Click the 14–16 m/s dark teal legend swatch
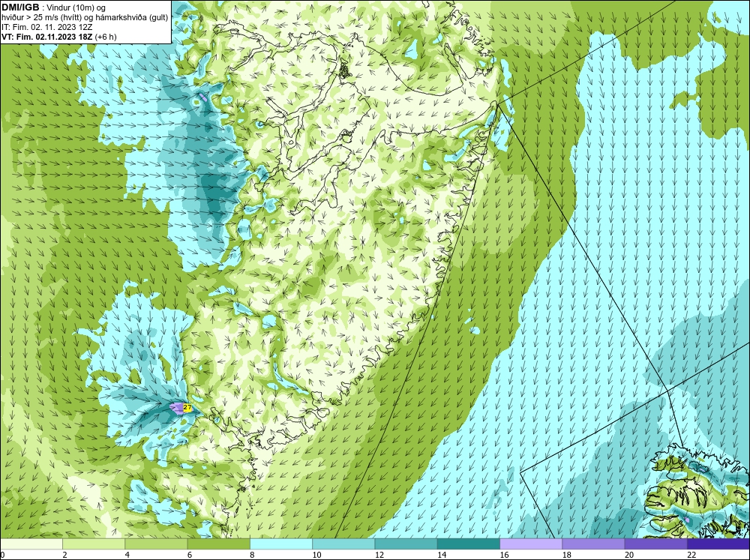The image size is (750, 560). pos(469,544)
